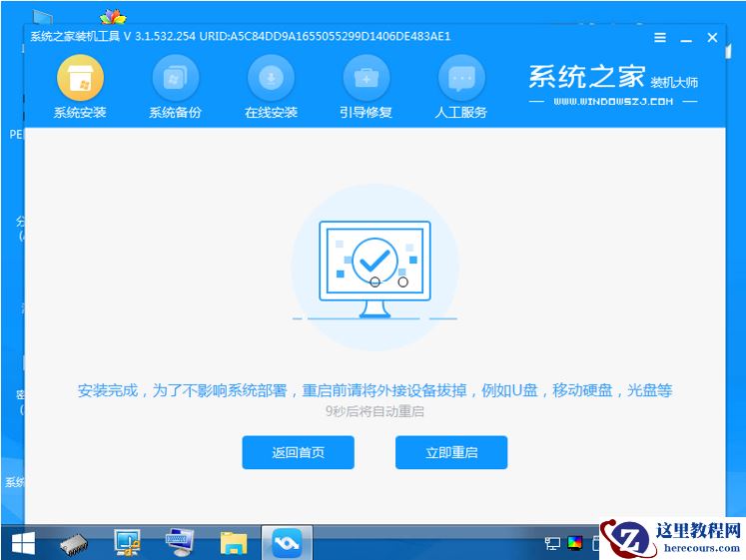Image resolution: width=746 pixels, height=560 pixels.
Task: Switch to the 在线安装 tab label
Action: click(271, 113)
